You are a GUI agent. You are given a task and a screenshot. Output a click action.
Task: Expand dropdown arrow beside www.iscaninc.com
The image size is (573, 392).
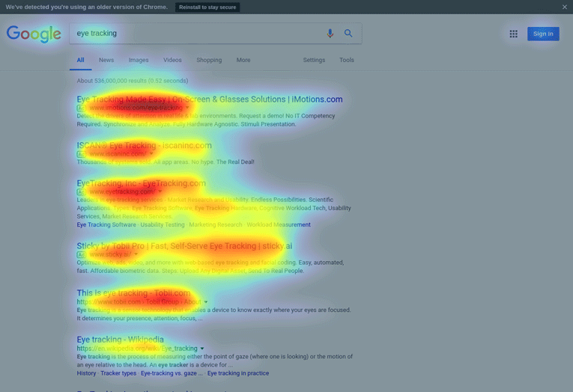[151, 154]
